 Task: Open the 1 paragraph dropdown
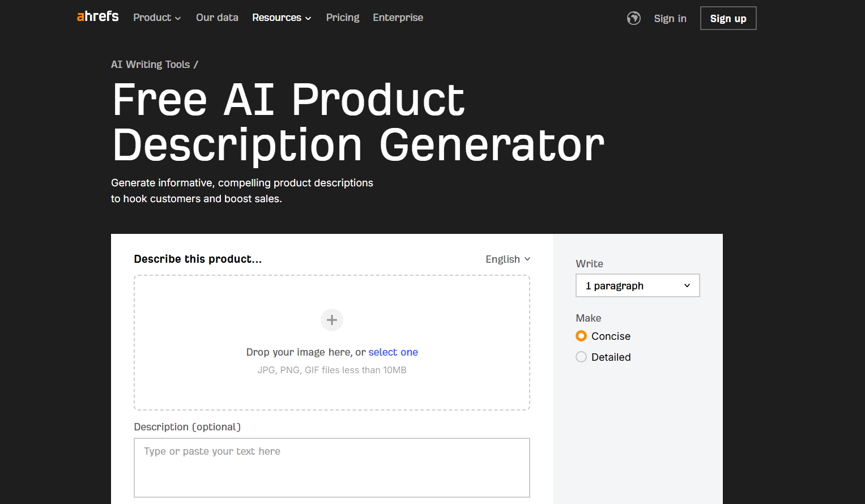pos(638,285)
